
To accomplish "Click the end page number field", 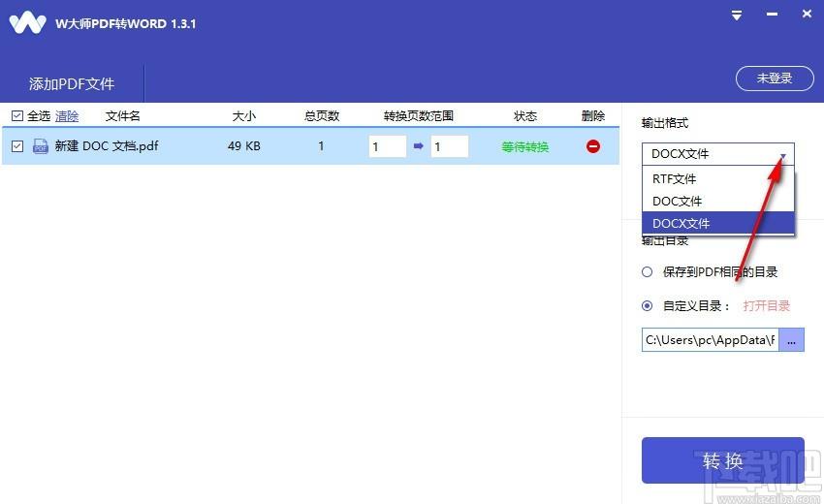I will point(449,146).
